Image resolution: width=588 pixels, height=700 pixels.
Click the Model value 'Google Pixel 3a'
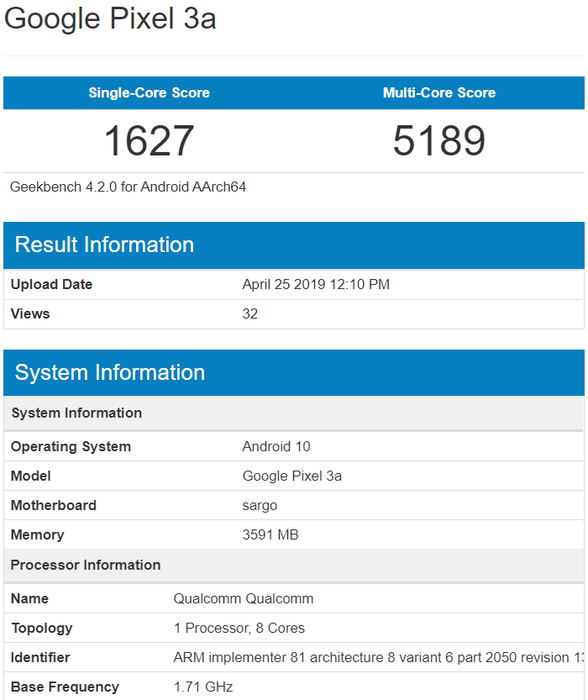tap(292, 476)
